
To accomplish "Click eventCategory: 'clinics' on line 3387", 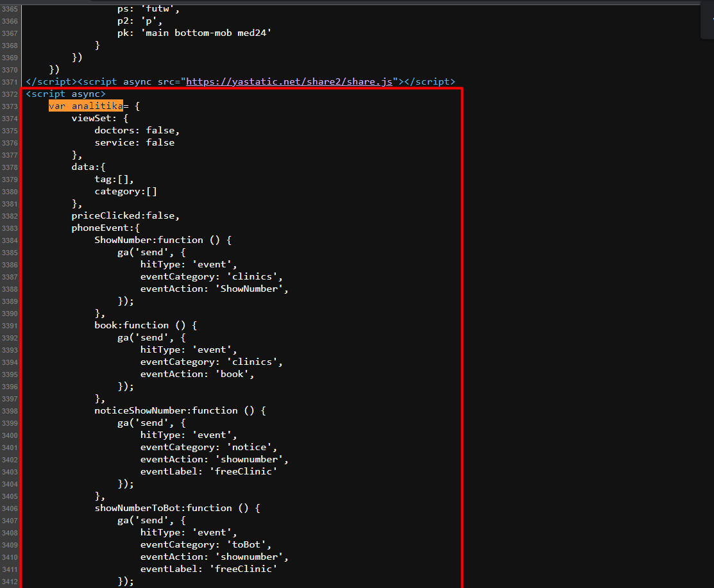I will tap(211, 277).
